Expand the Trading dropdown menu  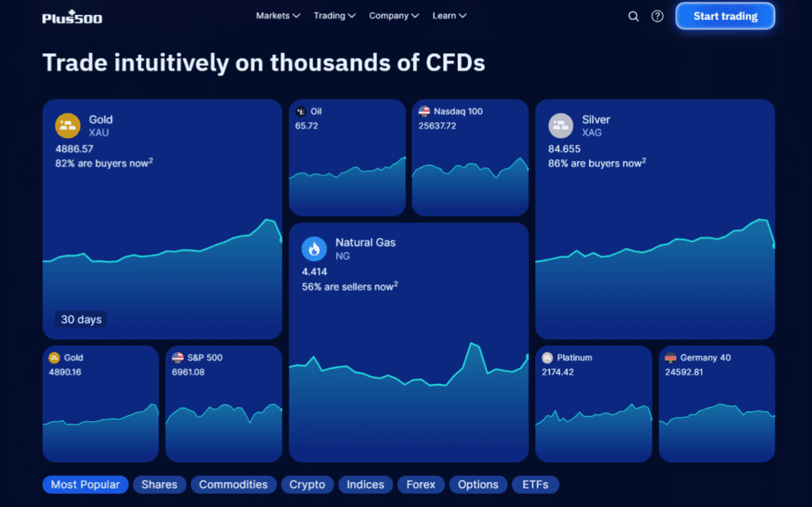point(334,16)
